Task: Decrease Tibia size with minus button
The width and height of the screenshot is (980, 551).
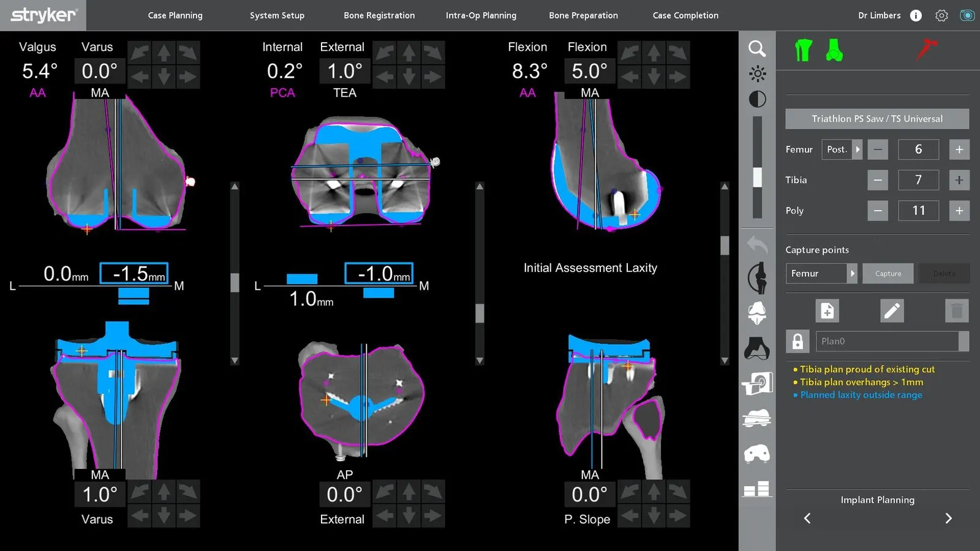Action: point(878,180)
